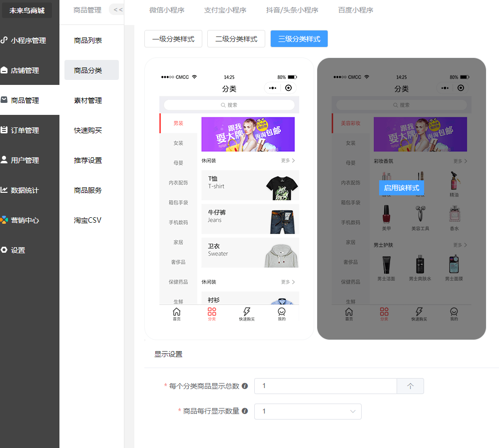Click the 设置 gear icon in sidebar
499x448 pixels.
4,250
